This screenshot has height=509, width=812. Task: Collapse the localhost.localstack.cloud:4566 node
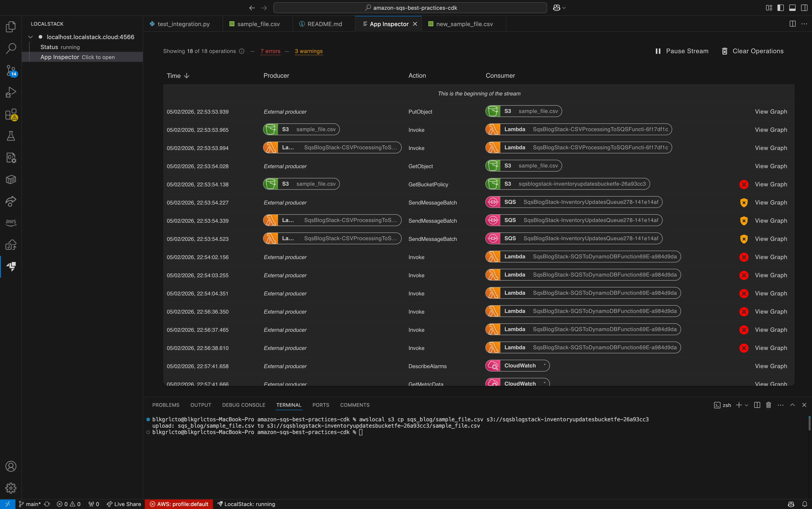click(30, 37)
